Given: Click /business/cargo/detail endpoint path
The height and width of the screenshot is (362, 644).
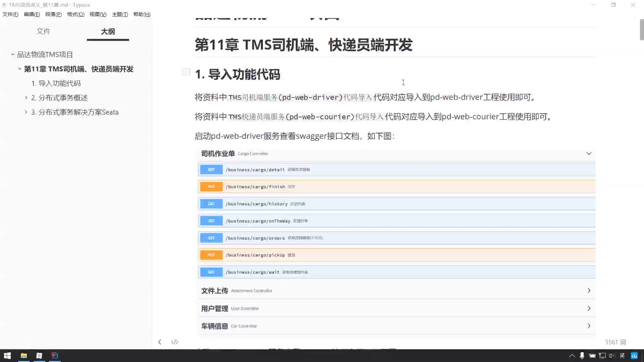Looking at the screenshot, I should coord(255,170).
